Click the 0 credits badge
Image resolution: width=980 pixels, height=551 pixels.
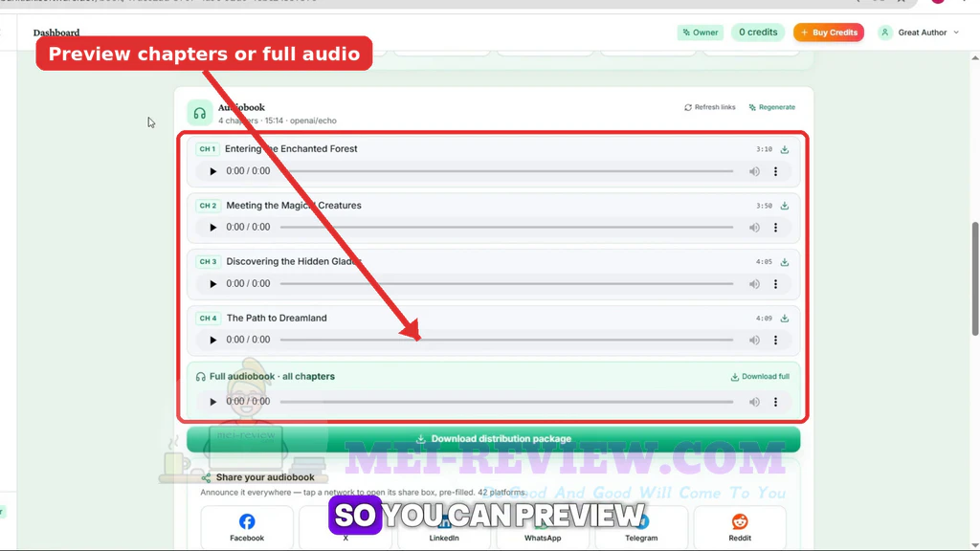pyautogui.click(x=758, y=33)
